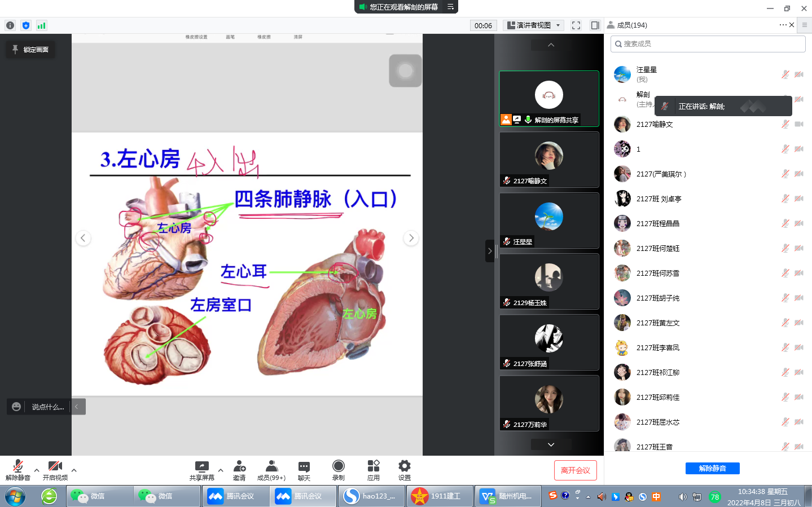
Task: Open the members panel more options menu
Action: tap(783, 25)
